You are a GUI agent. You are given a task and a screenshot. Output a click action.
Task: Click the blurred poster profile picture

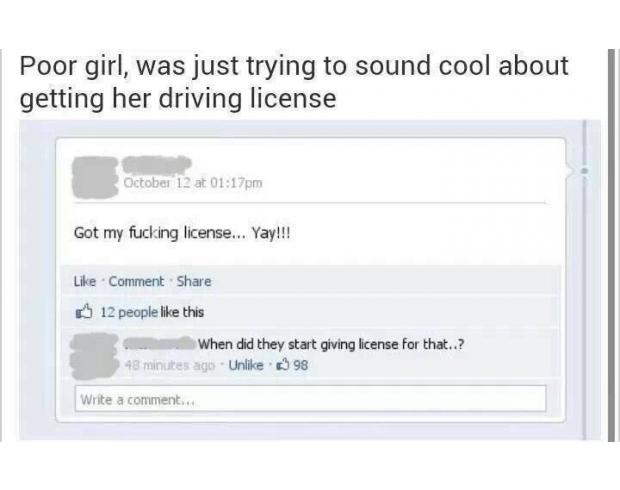[x=95, y=177]
